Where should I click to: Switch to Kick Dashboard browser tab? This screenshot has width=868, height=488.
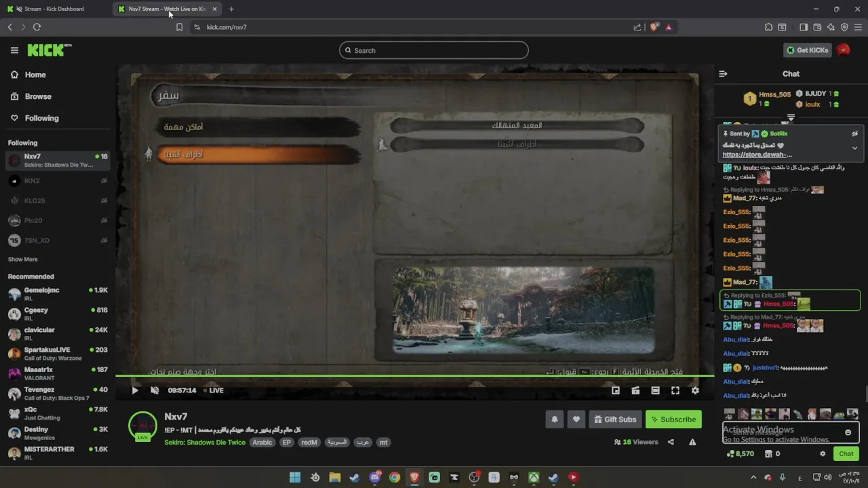(x=54, y=9)
